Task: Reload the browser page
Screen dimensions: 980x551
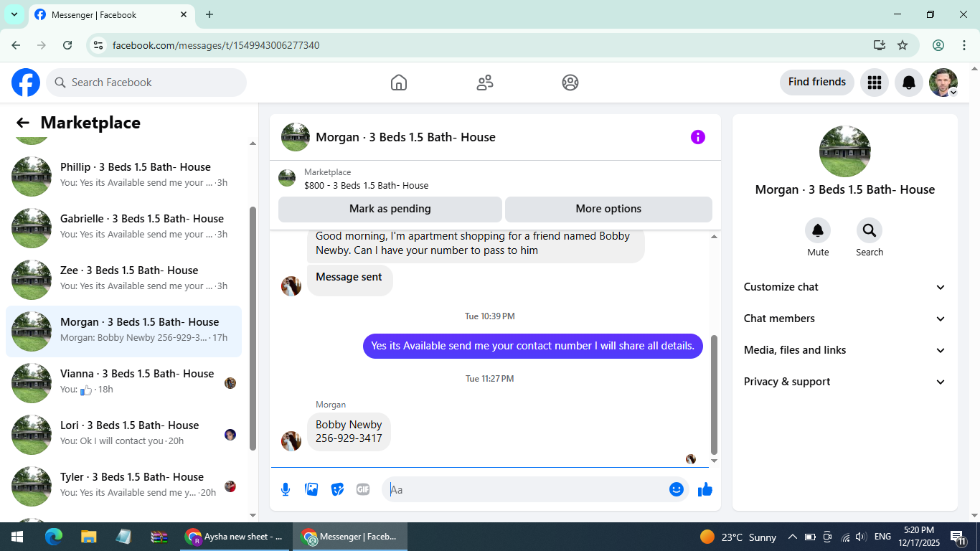Action: (67, 45)
